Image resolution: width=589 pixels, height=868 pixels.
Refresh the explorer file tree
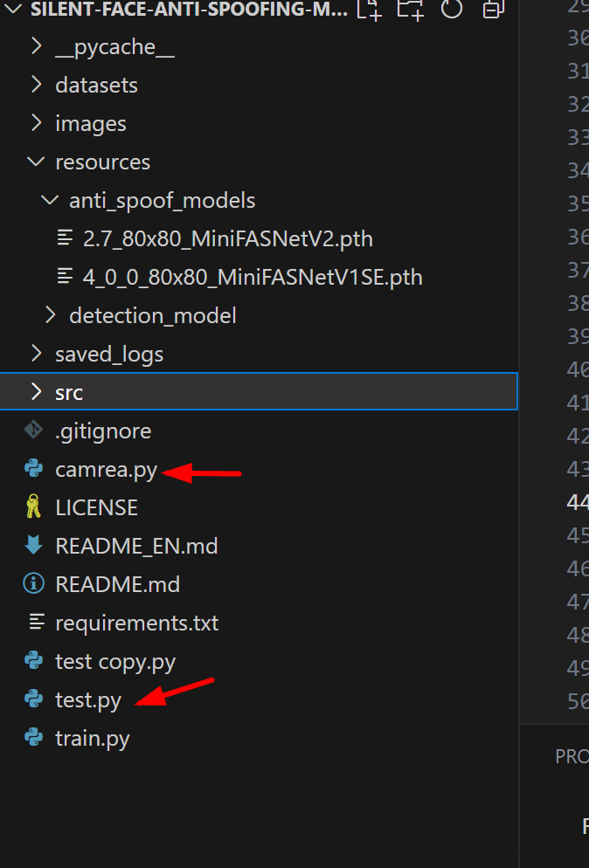point(452,10)
